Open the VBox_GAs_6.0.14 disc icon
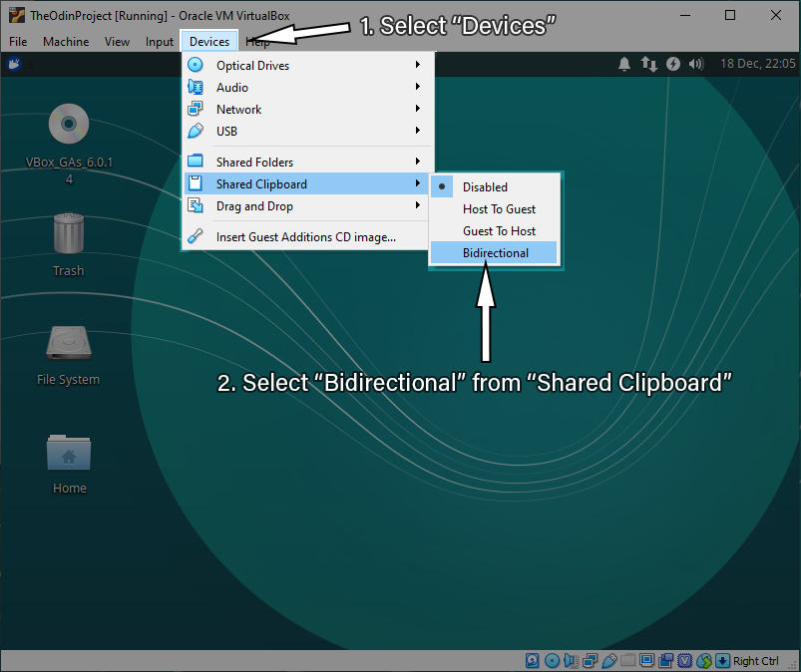 tap(69, 126)
